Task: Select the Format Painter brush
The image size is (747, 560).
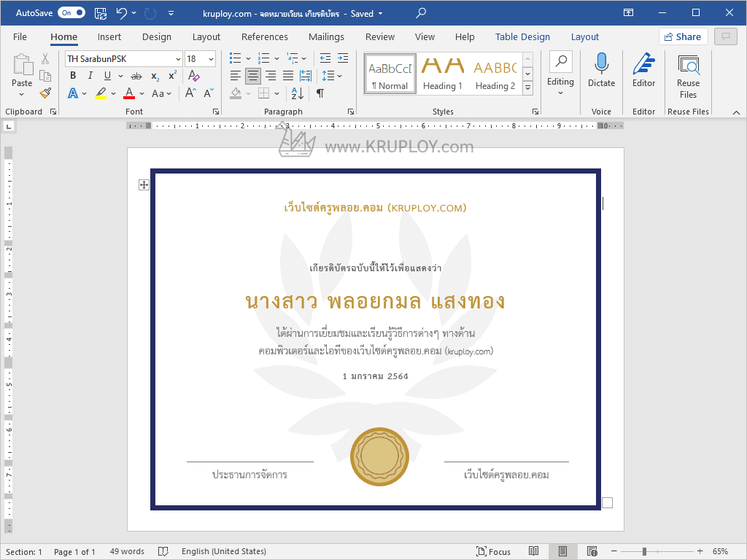Action: click(45, 93)
